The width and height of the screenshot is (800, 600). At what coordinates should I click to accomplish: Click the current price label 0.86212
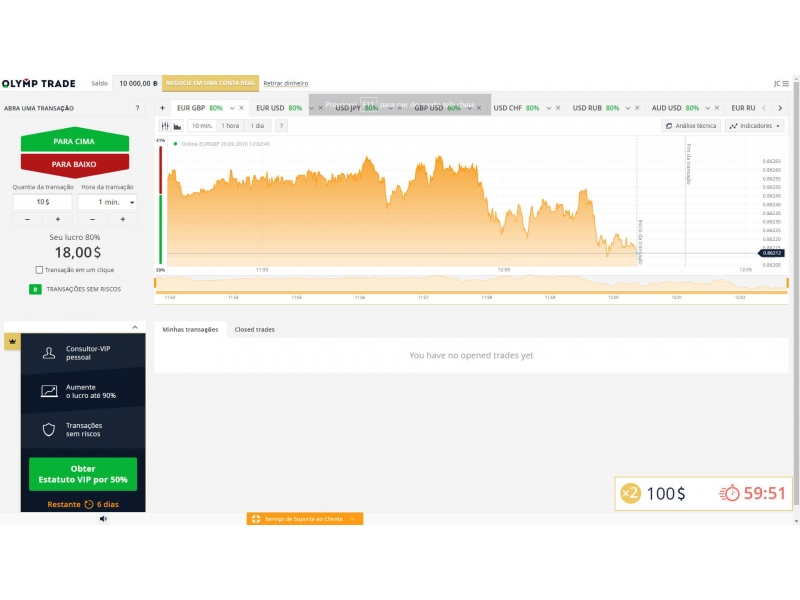(771, 253)
